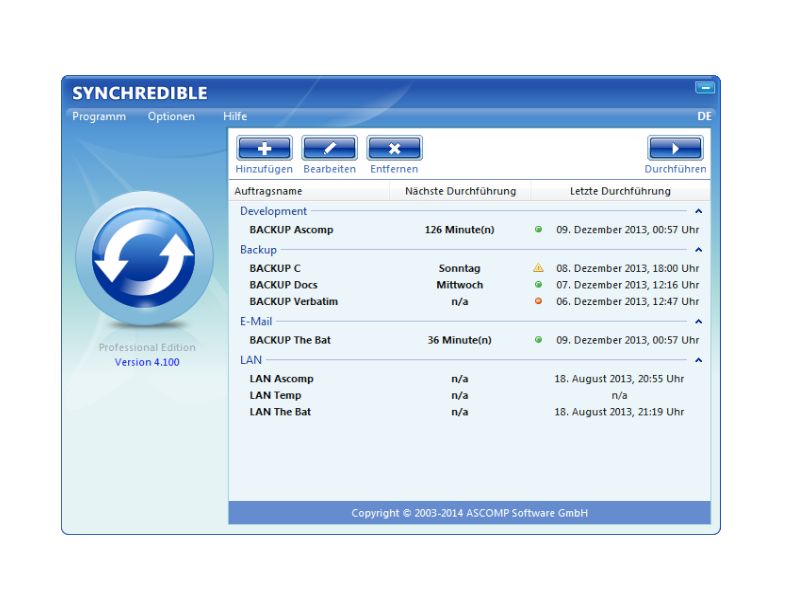Click the SYNCHREDIBLE title text
Screen dimensions: 800x600
pyautogui.click(x=140, y=93)
